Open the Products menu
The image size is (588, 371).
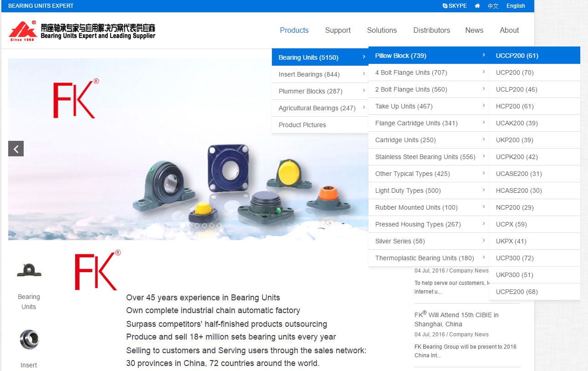click(x=294, y=30)
